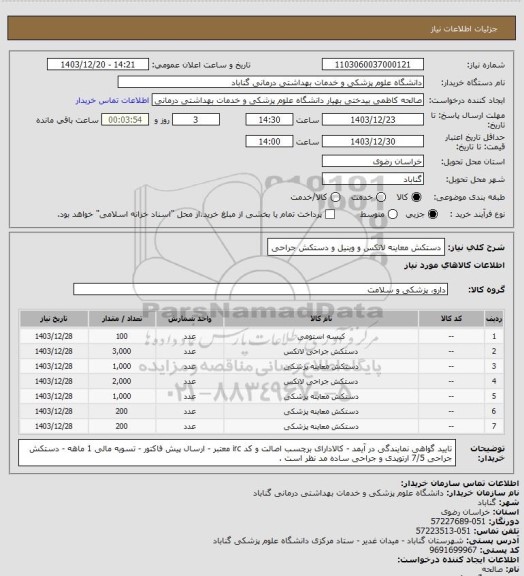524x576 pixels.
Task: Select row 1 item کیسه استومی
Action: tap(321, 336)
